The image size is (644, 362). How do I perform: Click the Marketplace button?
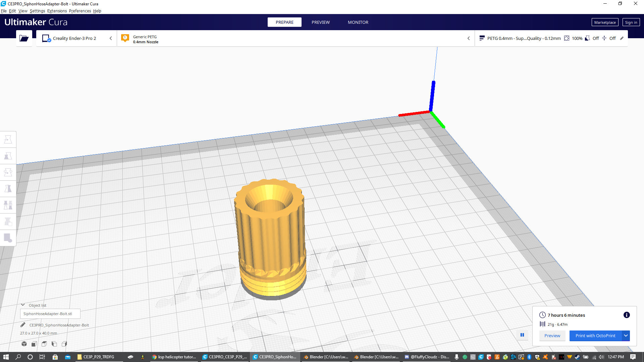pos(605,22)
